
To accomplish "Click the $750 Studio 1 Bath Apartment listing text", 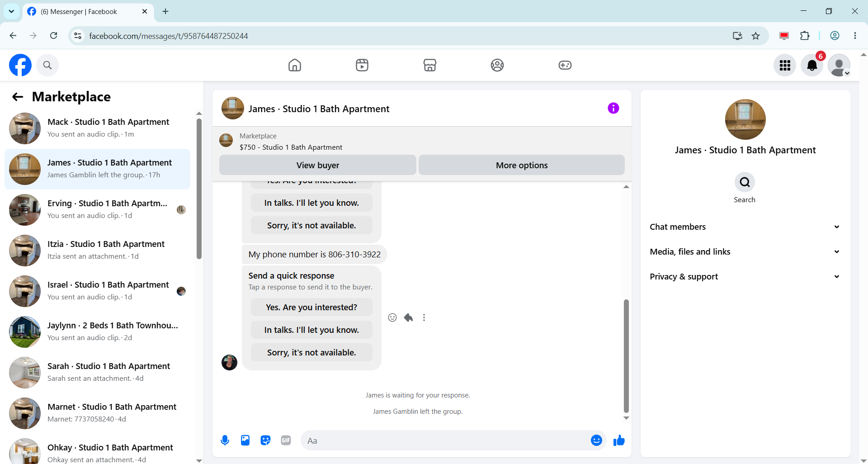I will coord(291,147).
